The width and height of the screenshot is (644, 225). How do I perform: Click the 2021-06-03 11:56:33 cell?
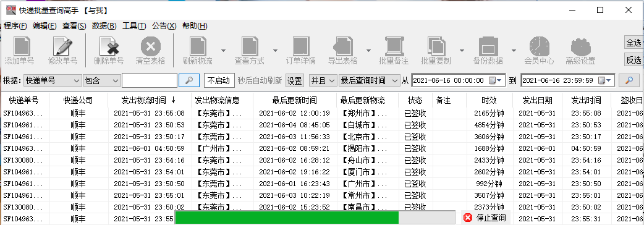[x=294, y=137]
